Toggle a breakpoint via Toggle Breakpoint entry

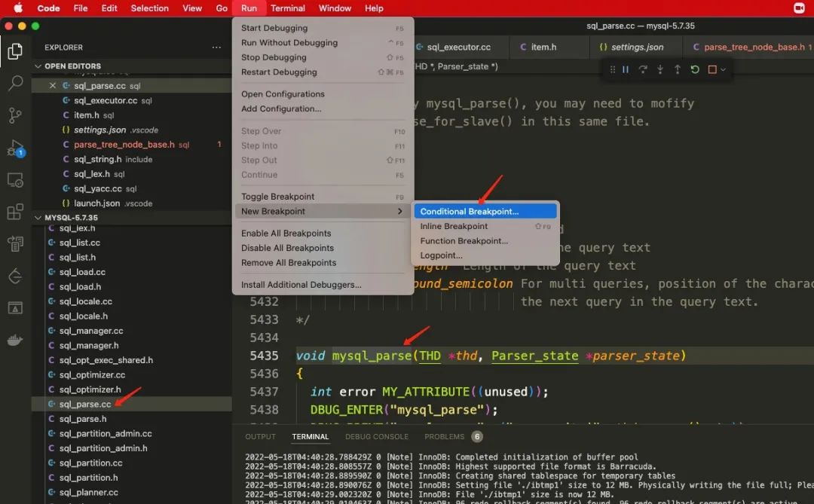coord(279,196)
